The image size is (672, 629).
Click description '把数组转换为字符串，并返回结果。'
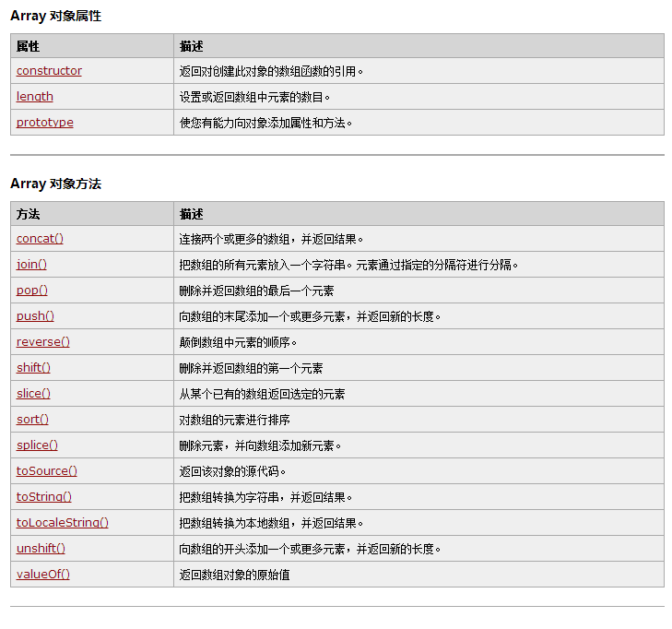(x=265, y=497)
